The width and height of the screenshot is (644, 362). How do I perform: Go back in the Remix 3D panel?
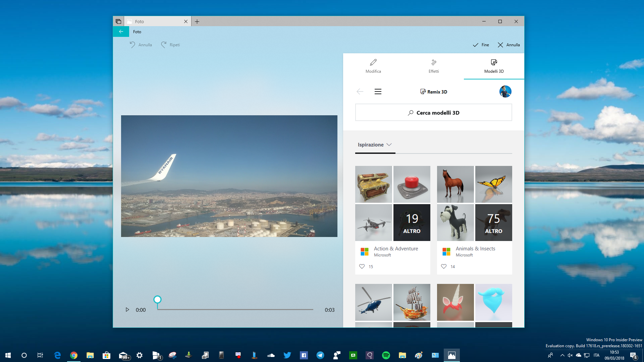(x=360, y=92)
